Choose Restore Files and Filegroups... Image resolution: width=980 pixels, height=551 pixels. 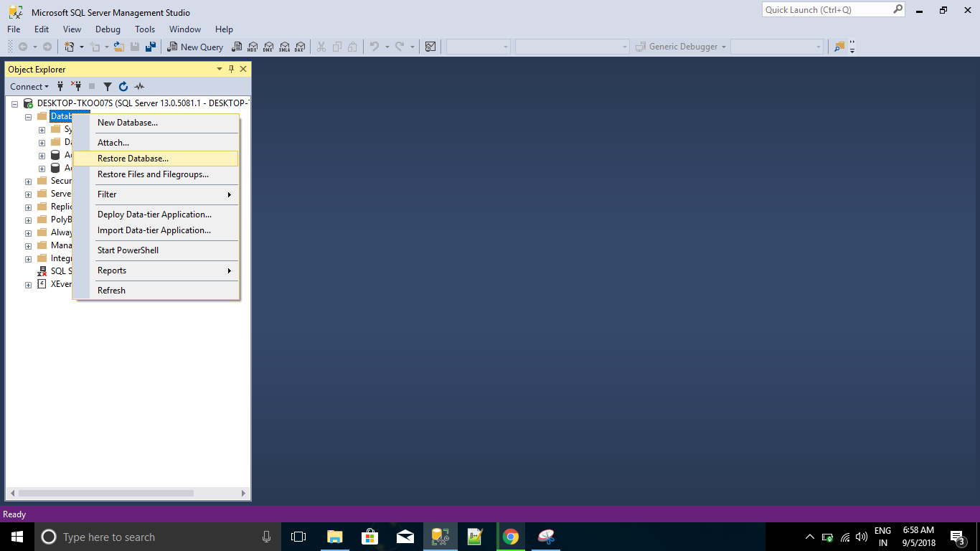click(x=156, y=174)
